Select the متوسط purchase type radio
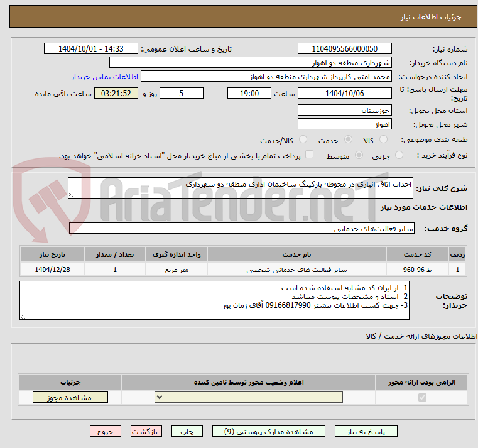This screenshot has width=478, height=448. point(359,155)
